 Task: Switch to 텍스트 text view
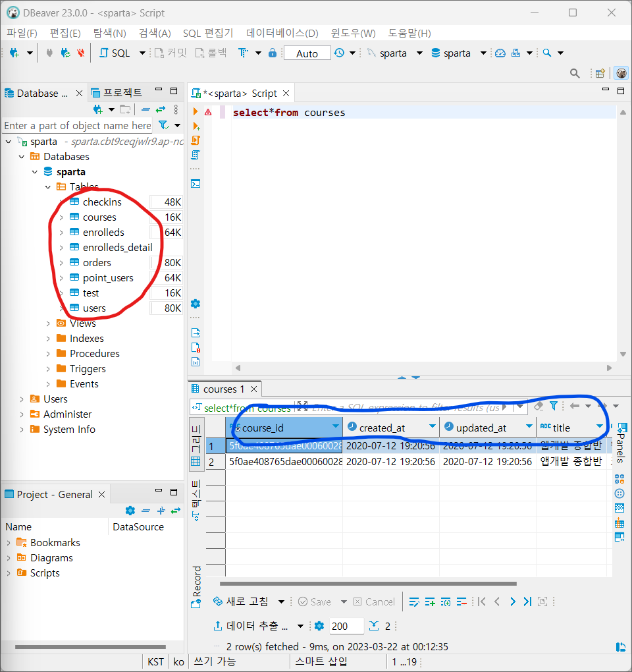[196, 501]
